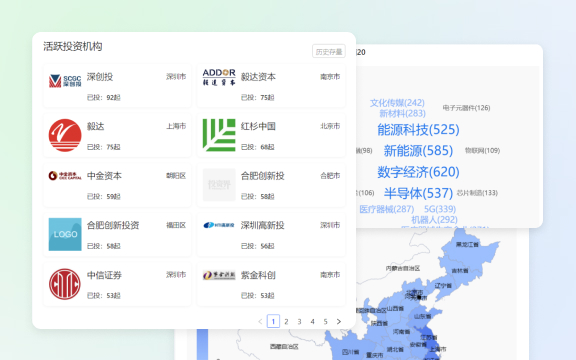Click 物联网(109) in the word cloud
576x360 pixels.
point(482,150)
